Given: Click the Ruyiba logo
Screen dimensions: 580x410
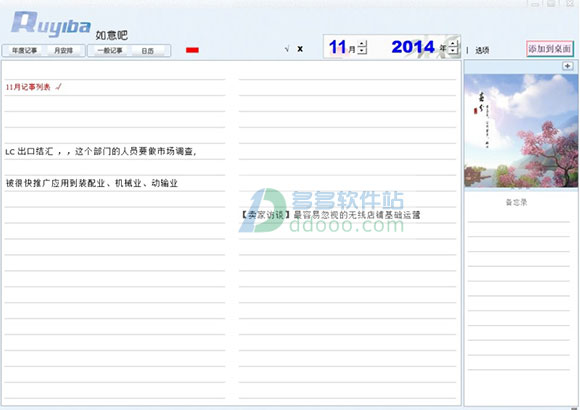Looking at the screenshot, I should [x=51, y=24].
